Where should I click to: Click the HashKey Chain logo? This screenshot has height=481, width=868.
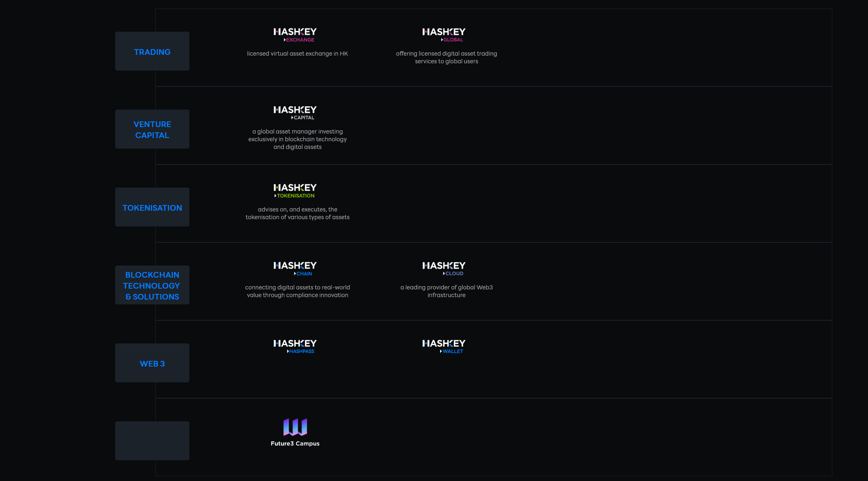point(295,269)
